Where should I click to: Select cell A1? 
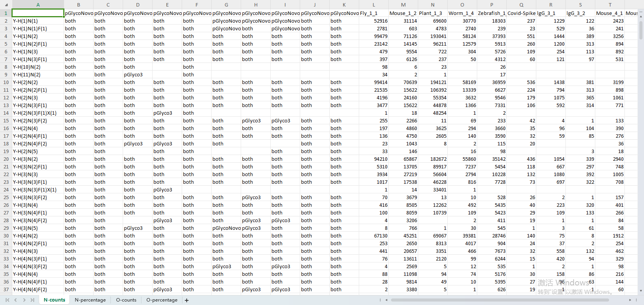[38, 13]
